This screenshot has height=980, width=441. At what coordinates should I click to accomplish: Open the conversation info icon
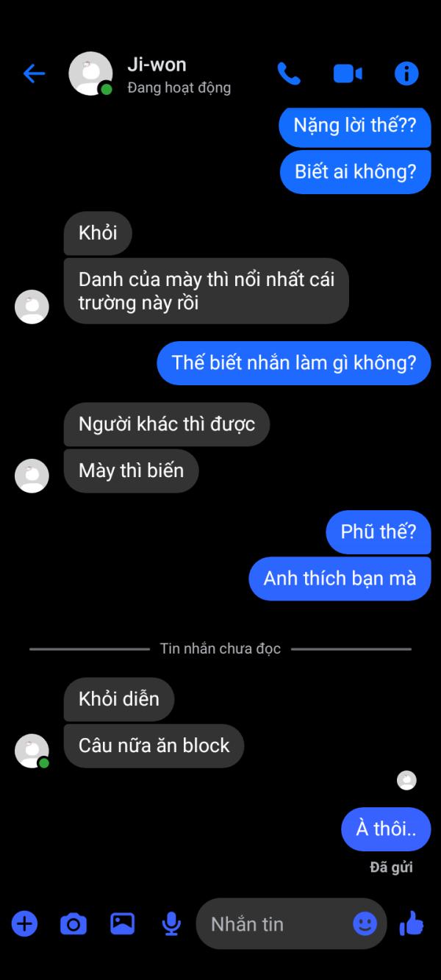pyautogui.click(x=406, y=73)
